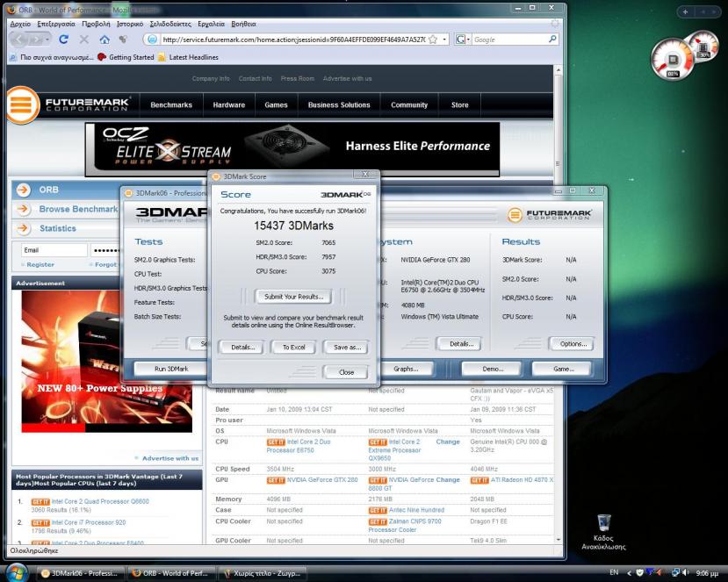Click the Statistics arrow icon
728x582 pixels.
[23, 228]
